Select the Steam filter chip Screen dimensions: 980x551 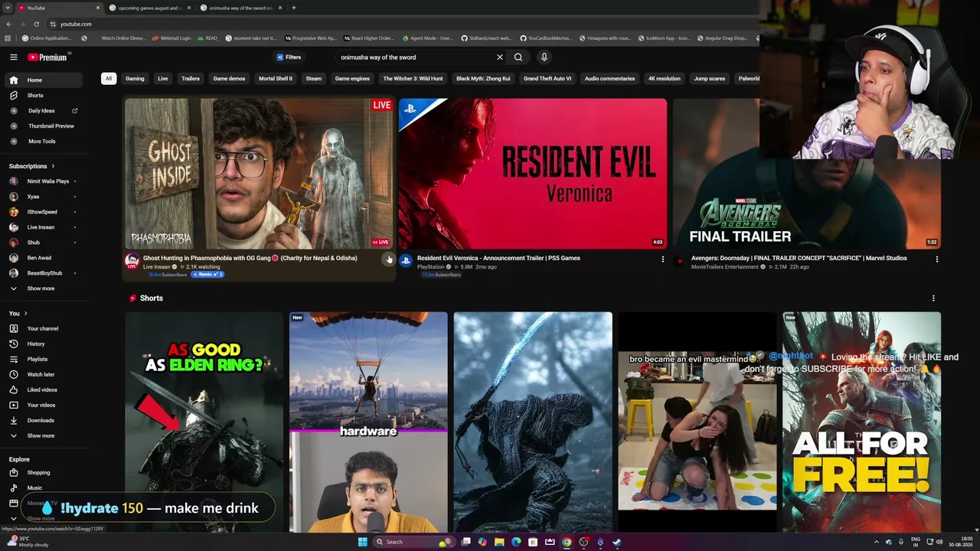click(x=314, y=79)
